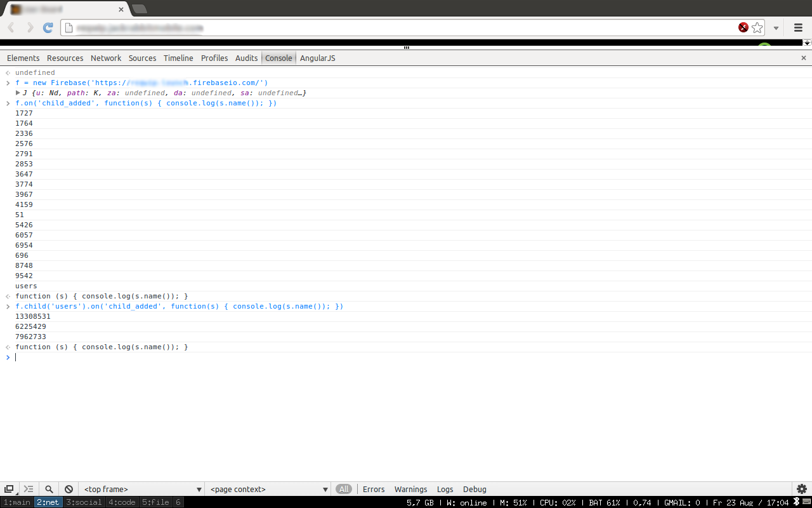Filter console to Warnings only
This screenshot has height=508, width=812.
click(410, 489)
